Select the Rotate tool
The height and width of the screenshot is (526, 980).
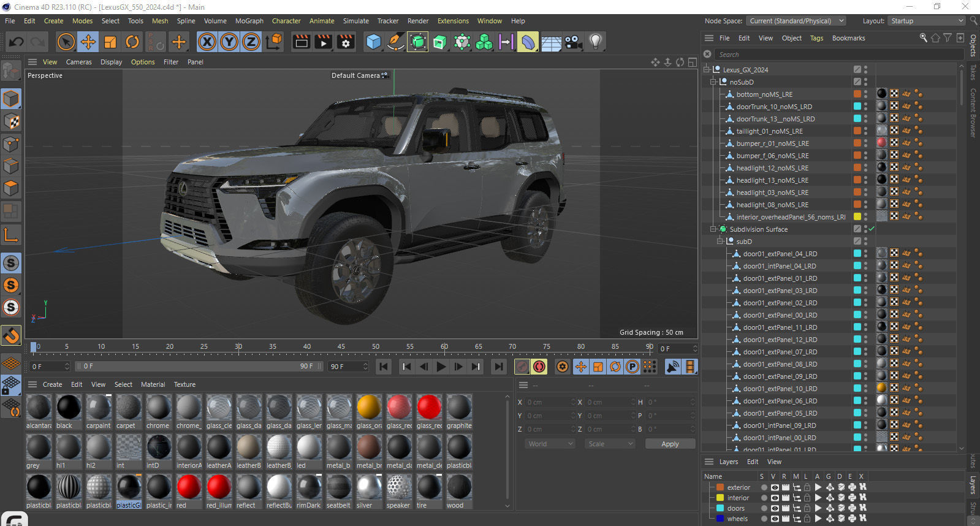click(132, 42)
